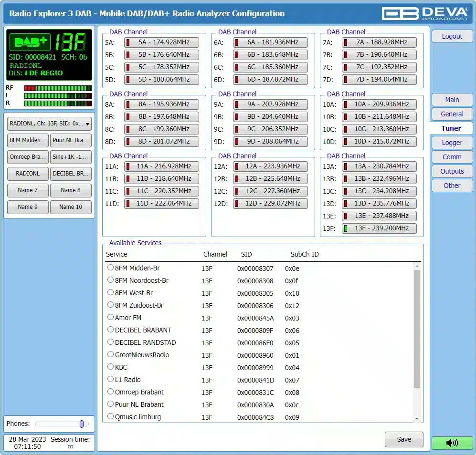Click scroll down arrow in Available Services

(417, 419)
